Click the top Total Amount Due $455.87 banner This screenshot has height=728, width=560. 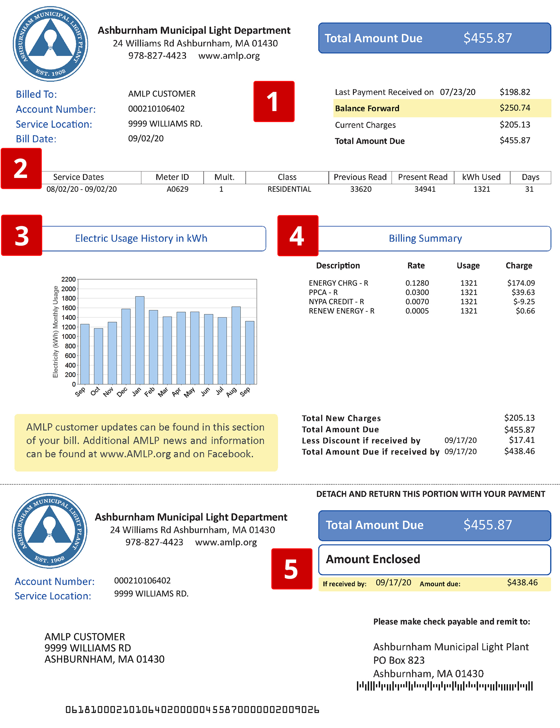(x=434, y=38)
